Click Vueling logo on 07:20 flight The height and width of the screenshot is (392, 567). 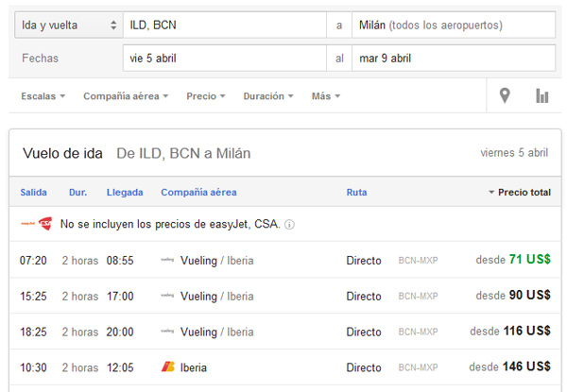[x=168, y=260]
